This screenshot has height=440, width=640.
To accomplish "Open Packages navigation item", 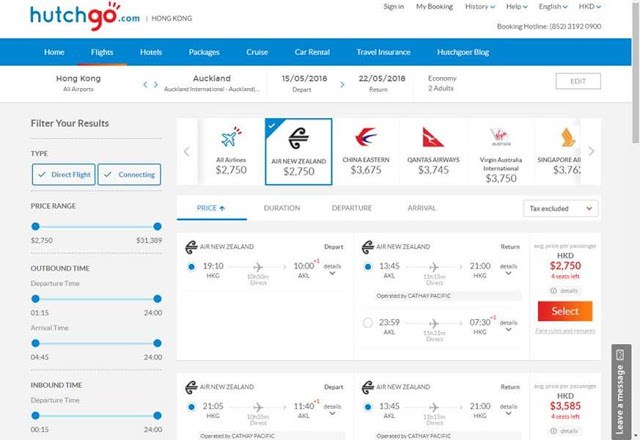I will click(204, 52).
